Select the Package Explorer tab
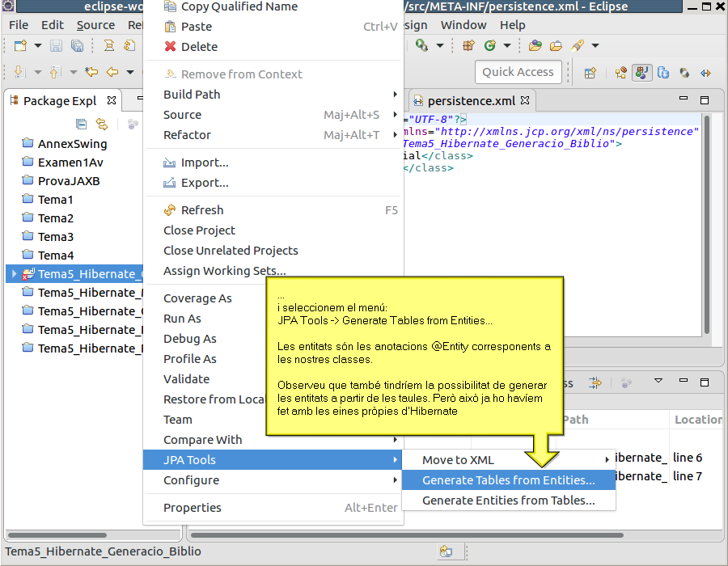This screenshot has width=728, height=566. [59, 101]
